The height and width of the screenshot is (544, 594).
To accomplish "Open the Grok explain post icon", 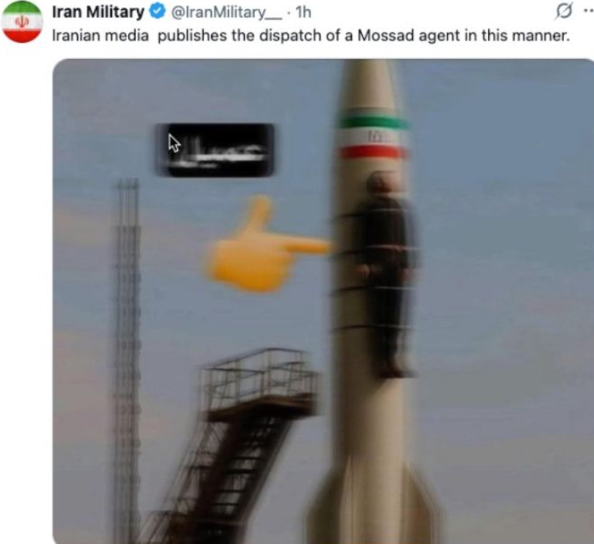I will coord(564,11).
